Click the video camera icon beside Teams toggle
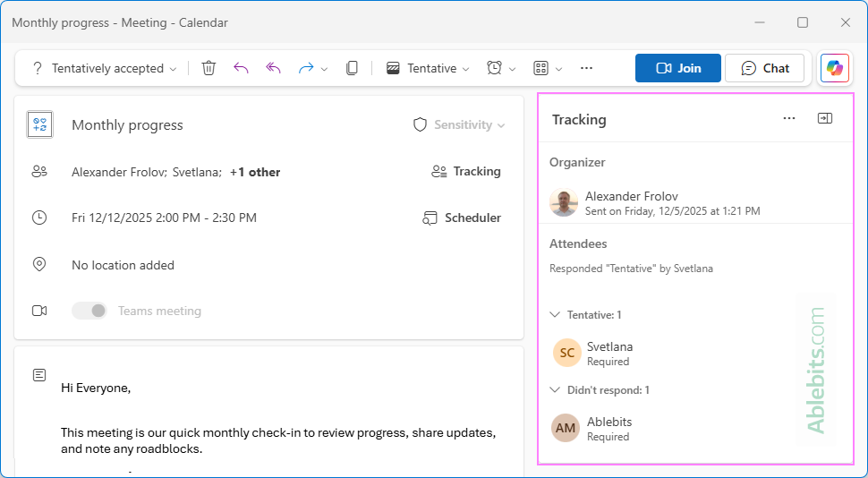This screenshot has height=478, width=868. pyautogui.click(x=39, y=311)
